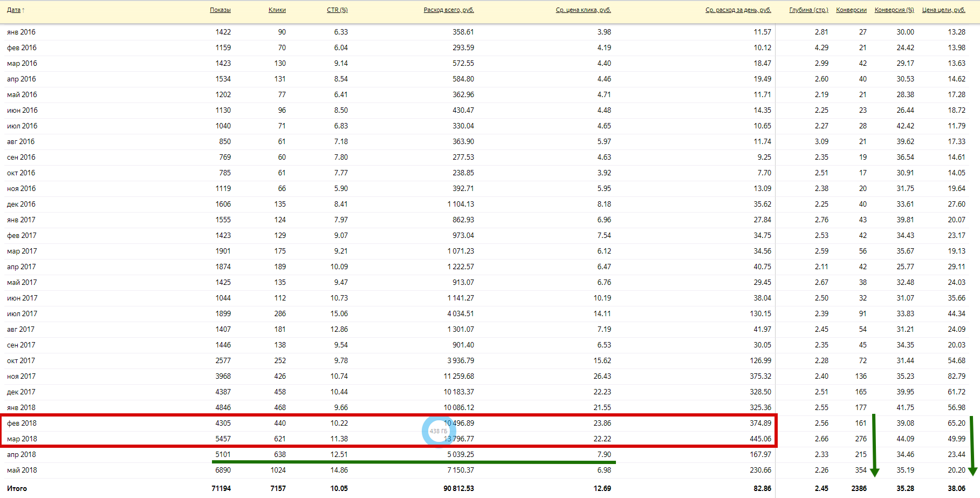This screenshot has height=498, width=980.
Task: Select the янв 2016 date cell
Action: (21, 32)
